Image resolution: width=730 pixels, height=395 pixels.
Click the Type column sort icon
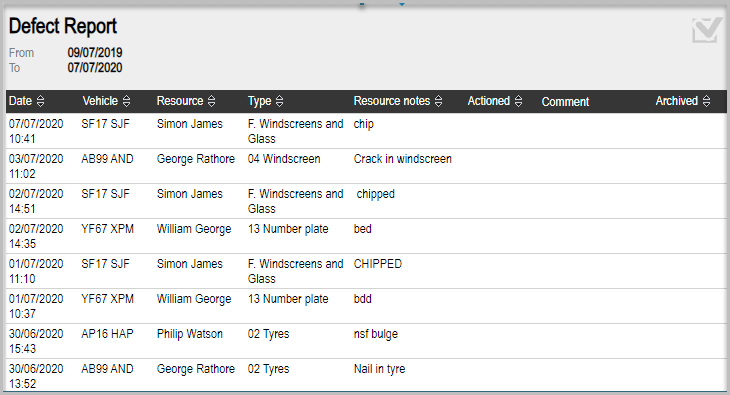pyautogui.click(x=279, y=101)
